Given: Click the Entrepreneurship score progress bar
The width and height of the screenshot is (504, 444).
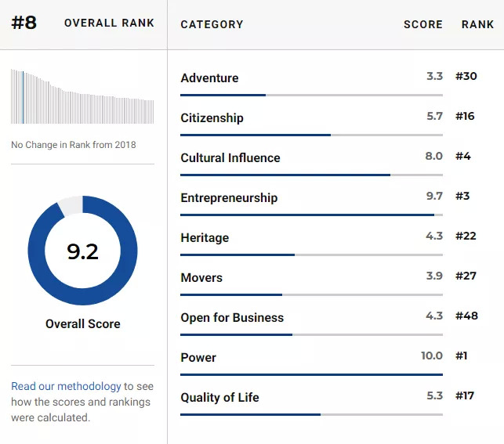Looking at the screenshot, I should click(x=311, y=215).
